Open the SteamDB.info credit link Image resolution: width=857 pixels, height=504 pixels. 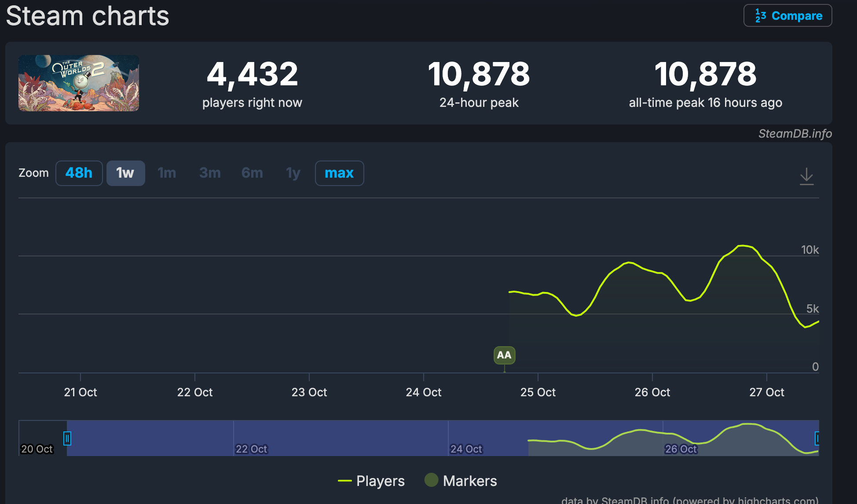795,134
